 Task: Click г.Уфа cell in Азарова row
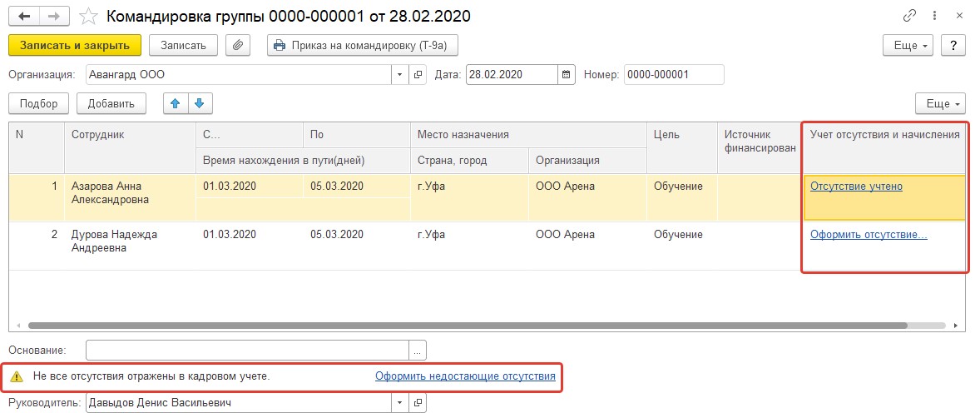pyautogui.click(x=469, y=197)
